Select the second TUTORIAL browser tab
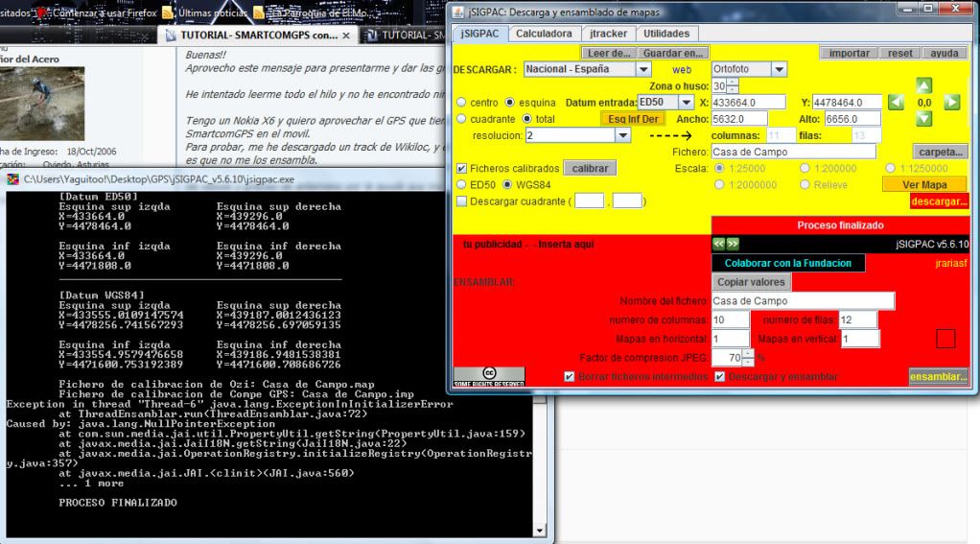The height and width of the screenshot is (544, 980). (x=405, y=35)
